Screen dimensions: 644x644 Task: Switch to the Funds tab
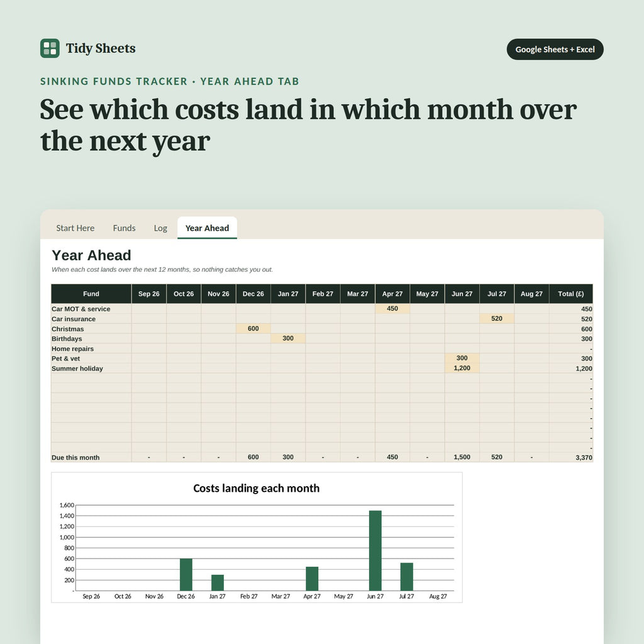[x=124, y=228]
